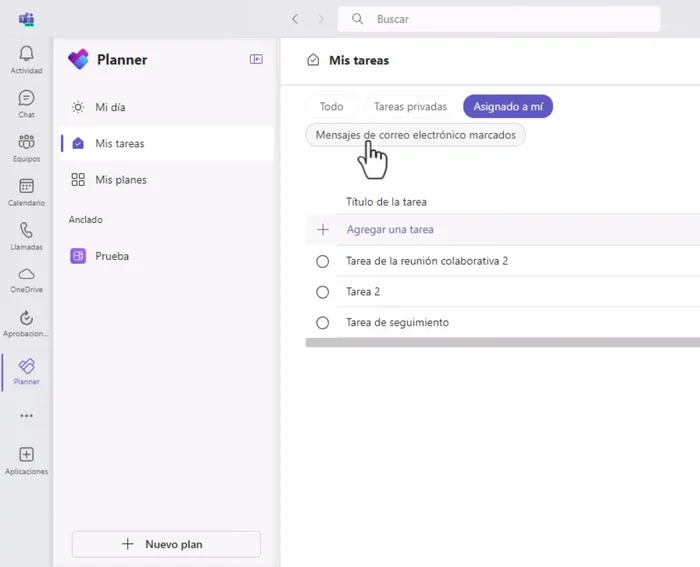This screenshot has width=700, height=567.
Task: Open Mis planes in Planner navigation
Action: 166,179
